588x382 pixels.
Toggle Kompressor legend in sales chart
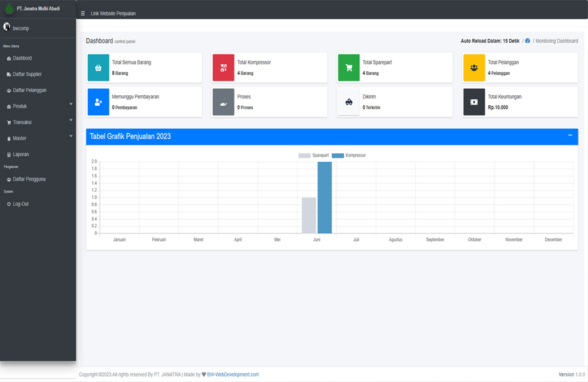(349, 155)
